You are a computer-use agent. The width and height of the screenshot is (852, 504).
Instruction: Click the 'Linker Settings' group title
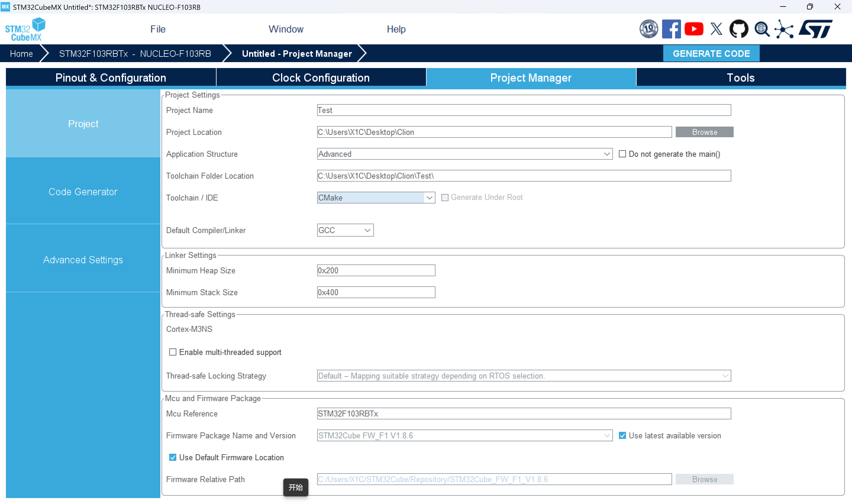coord(191,255)
